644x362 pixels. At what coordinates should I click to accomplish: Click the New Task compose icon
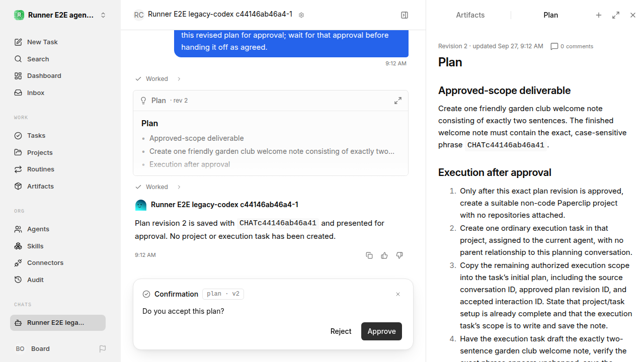18,42
